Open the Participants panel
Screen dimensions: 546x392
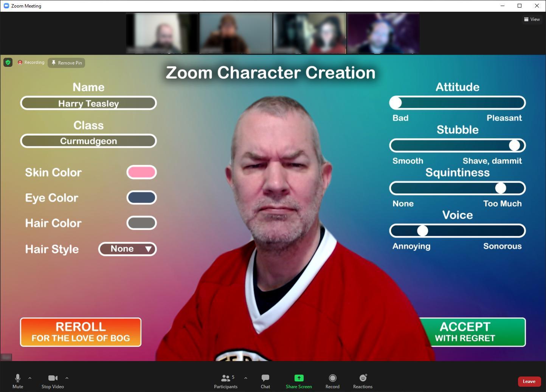coord(226,381)
